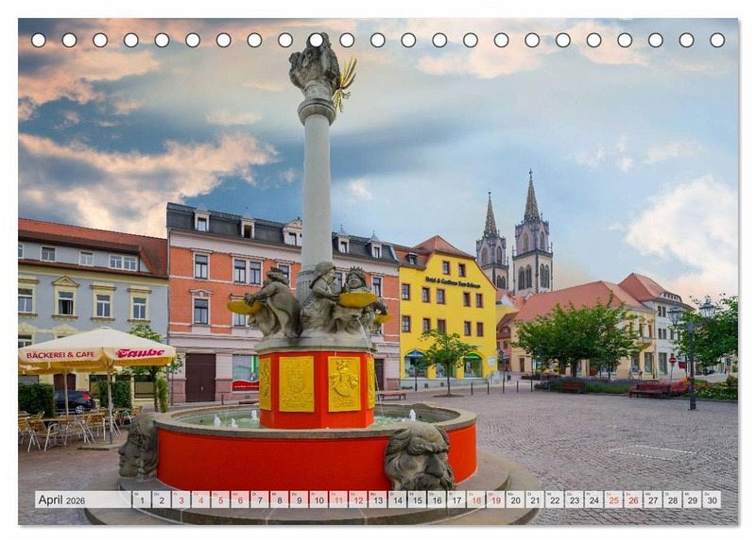Choose day 17 in the calendar strip
The image size is (756, 543).
(x=456, y=500)
